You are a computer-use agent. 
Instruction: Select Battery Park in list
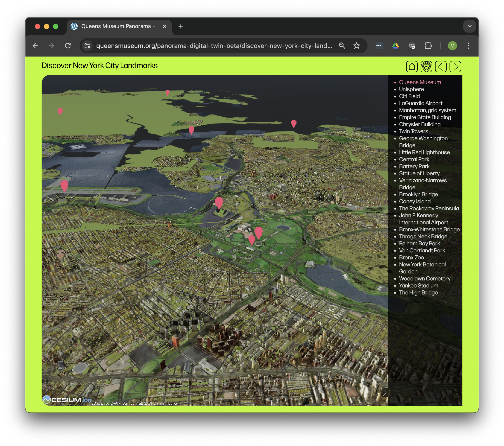[414, 166]
